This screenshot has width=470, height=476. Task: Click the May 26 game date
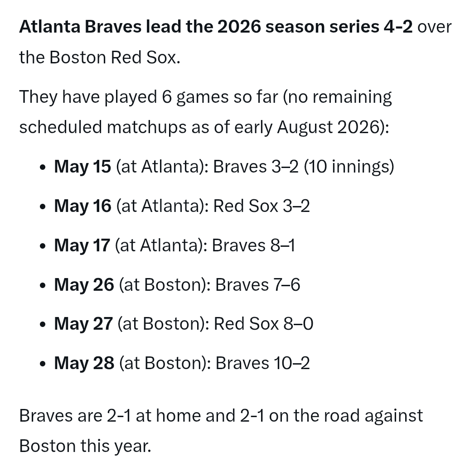click(x=84, y=284)
